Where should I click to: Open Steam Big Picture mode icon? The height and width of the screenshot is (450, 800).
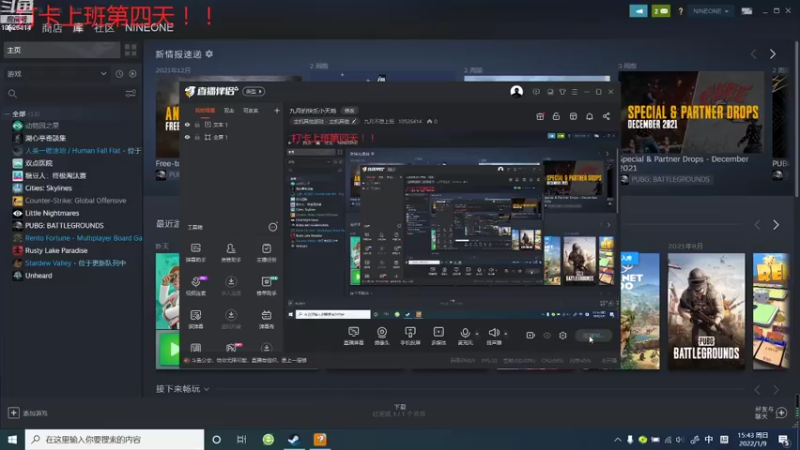pyautogui.click(x=746, y=11)
